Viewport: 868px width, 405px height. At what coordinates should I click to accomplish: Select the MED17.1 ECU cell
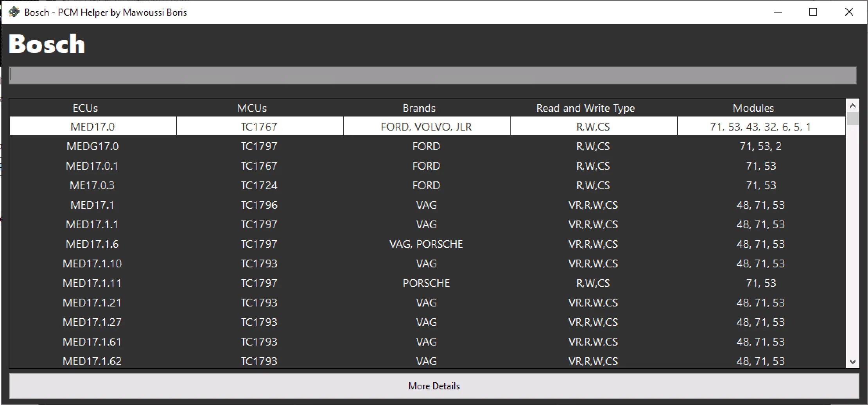(x=92, y=205)
